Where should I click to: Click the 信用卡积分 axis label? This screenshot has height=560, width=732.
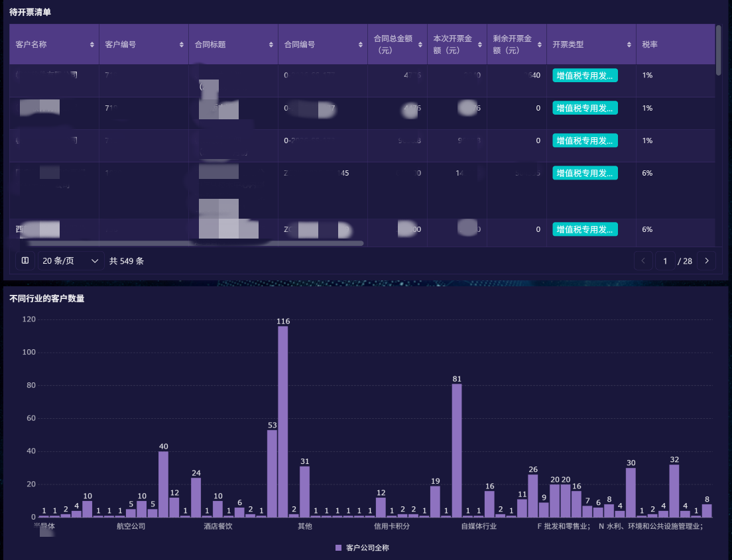392,526
